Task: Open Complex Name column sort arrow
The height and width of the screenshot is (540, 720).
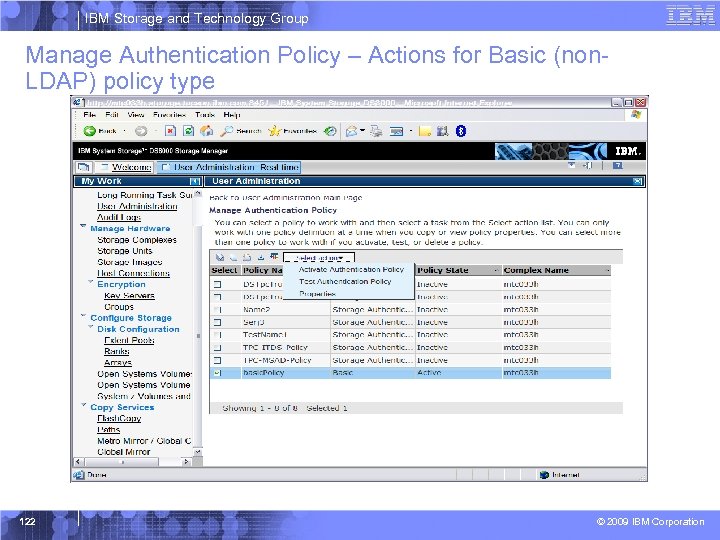Action: tap(607, 270)
